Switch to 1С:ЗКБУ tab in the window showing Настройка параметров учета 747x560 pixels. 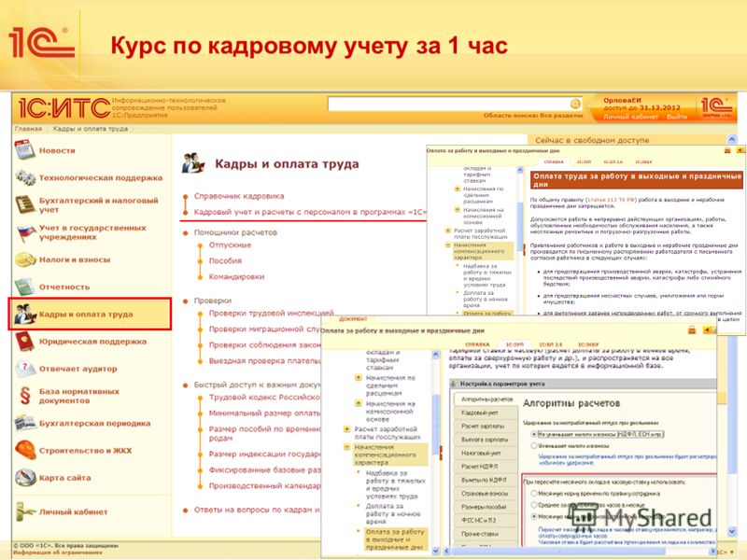point(588,343)
